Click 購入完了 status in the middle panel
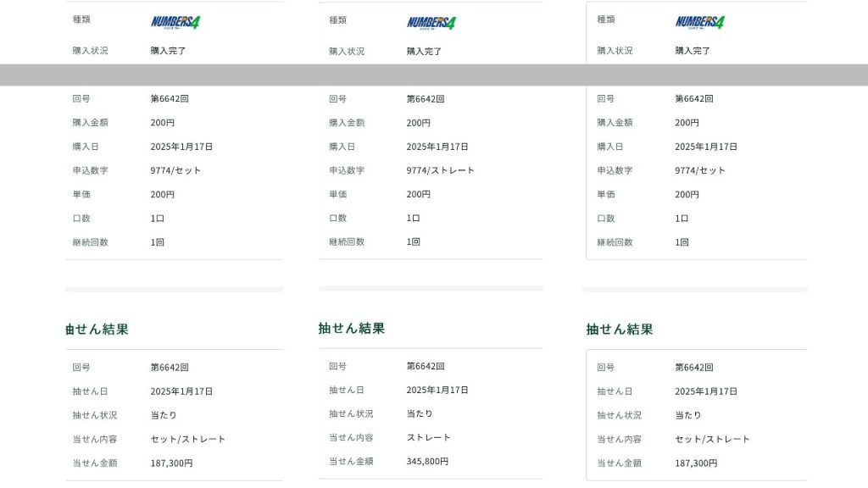868x488 pixels. (424, 52)
